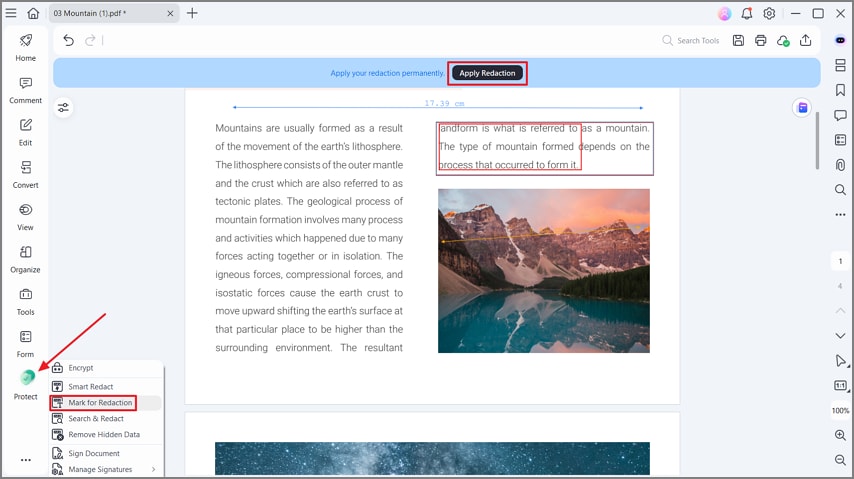The height and width of the screenshot is (479, 854).
Task: Open the Home sidebar section
Action: pos(26,47)
